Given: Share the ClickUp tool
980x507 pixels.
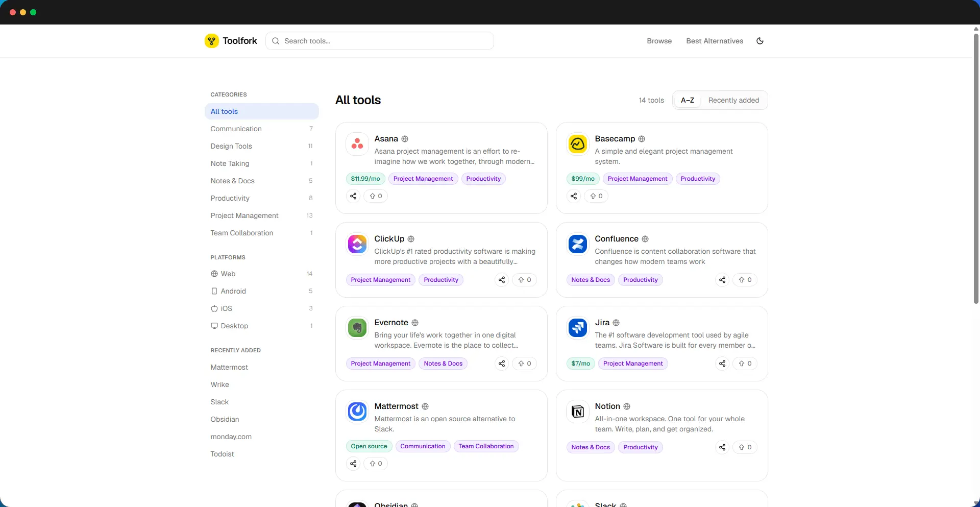Looking at the screenshot, I should point(502,280).
